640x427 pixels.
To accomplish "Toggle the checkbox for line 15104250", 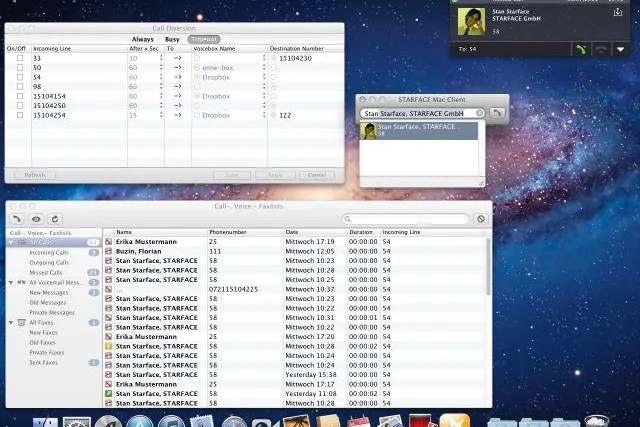I will point(20,106).
